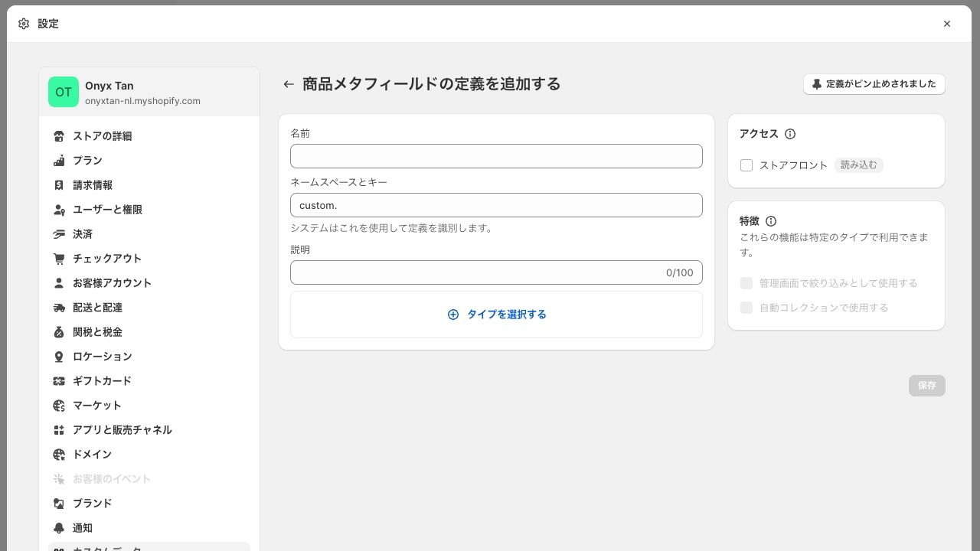980x551 pixels.
Task: Focus the ネームスペースとキー field
Action: tap(496, 205)
